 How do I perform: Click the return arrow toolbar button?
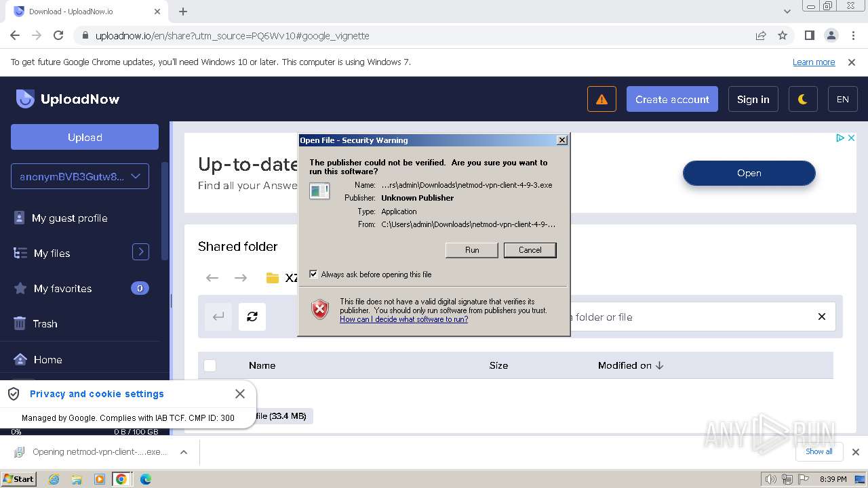coord(218,317)
